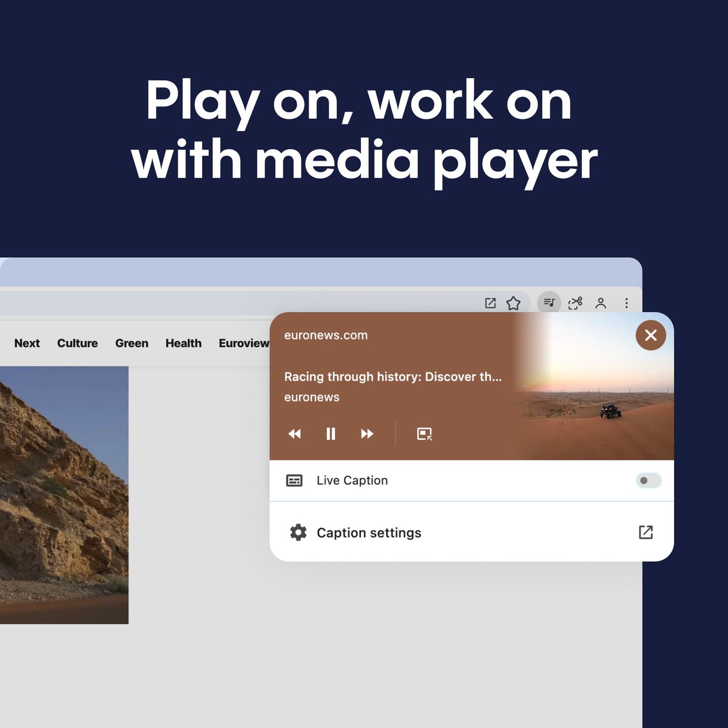The height and width of the screenshot is (728, 728).
Task: Click the rocky hillside article image
Action: click(x=64, y=495)
